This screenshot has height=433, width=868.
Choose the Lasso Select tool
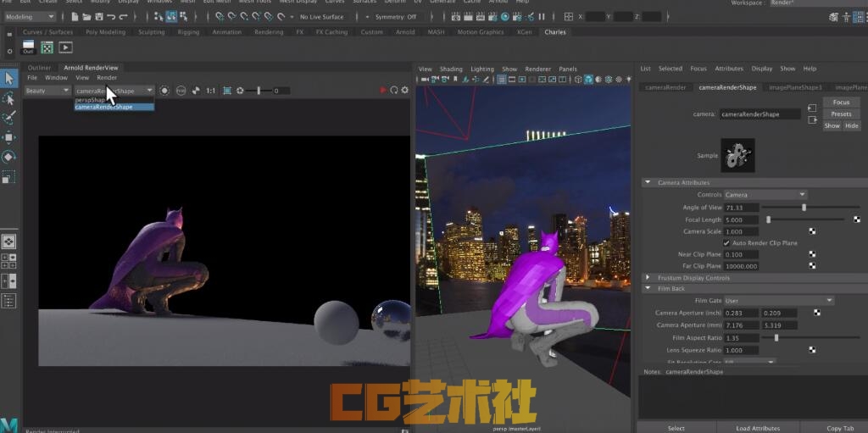pos(8,98)
